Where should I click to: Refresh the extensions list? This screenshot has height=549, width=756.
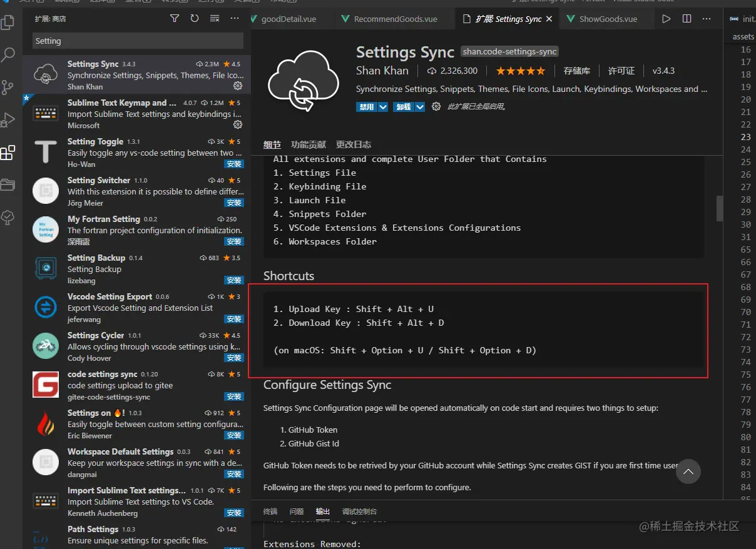tap(195, 19)
